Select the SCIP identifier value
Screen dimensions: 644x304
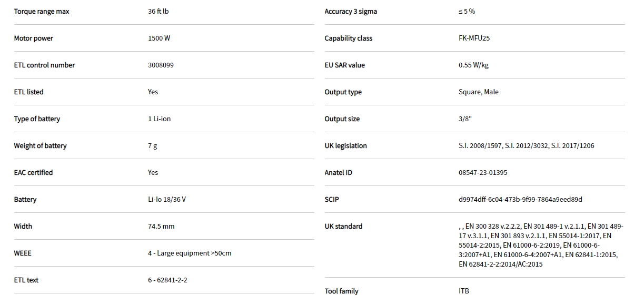pyautogui.click(x=520, y=200)
